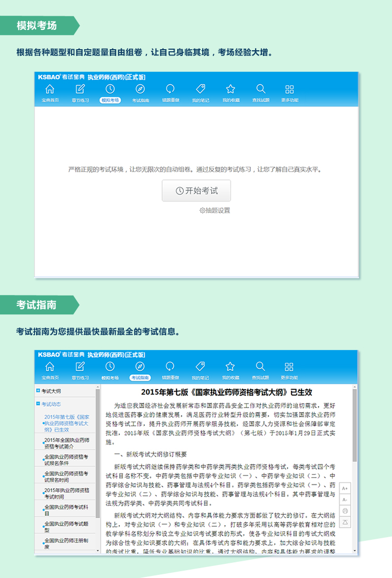Open 我的收藏 star icon in upper window

tap(230, 93)
